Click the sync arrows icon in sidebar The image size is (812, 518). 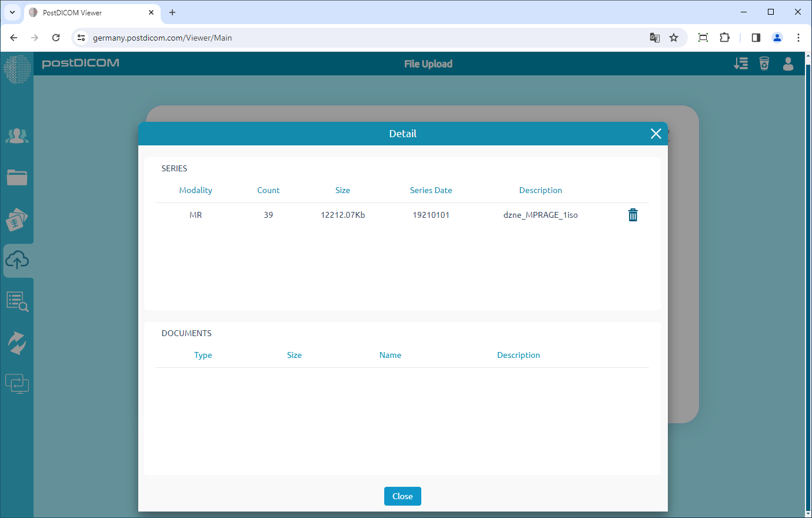[17, 342]
